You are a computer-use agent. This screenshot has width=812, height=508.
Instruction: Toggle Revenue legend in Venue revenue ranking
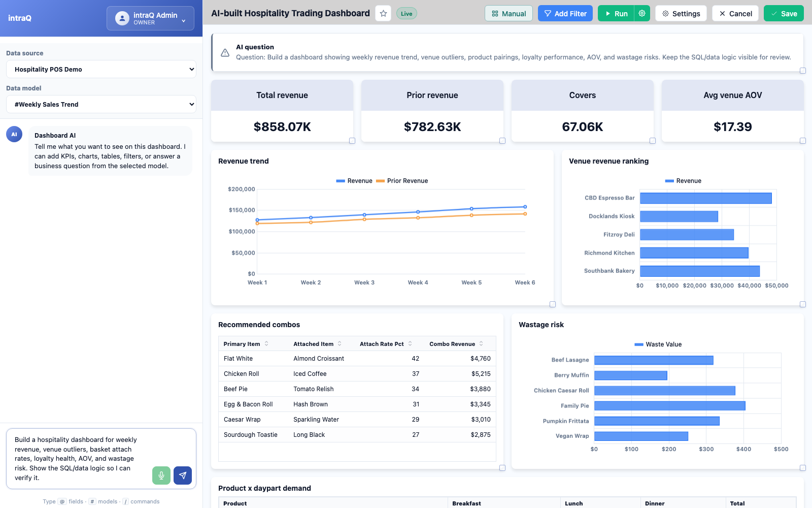tap(683, 181)
